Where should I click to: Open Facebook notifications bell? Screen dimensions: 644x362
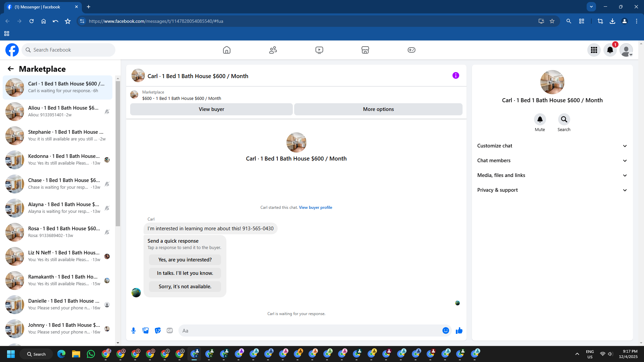coord(610,50)
